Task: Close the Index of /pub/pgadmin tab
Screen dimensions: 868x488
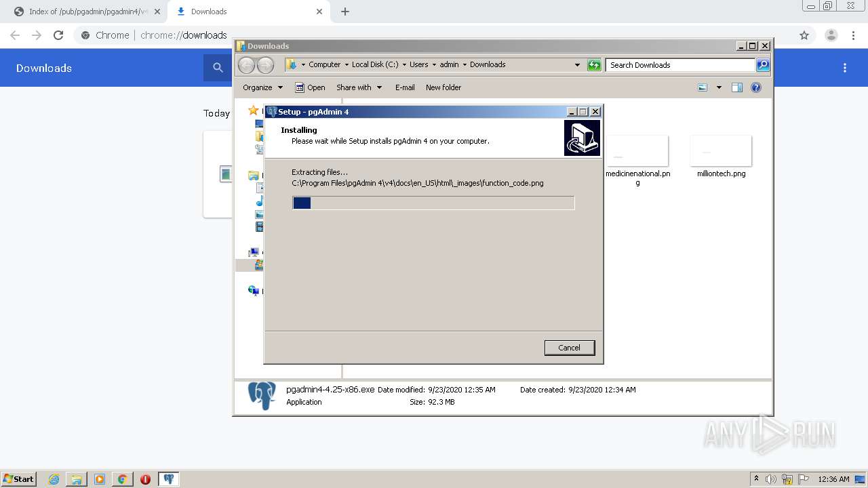Action: 157,12
